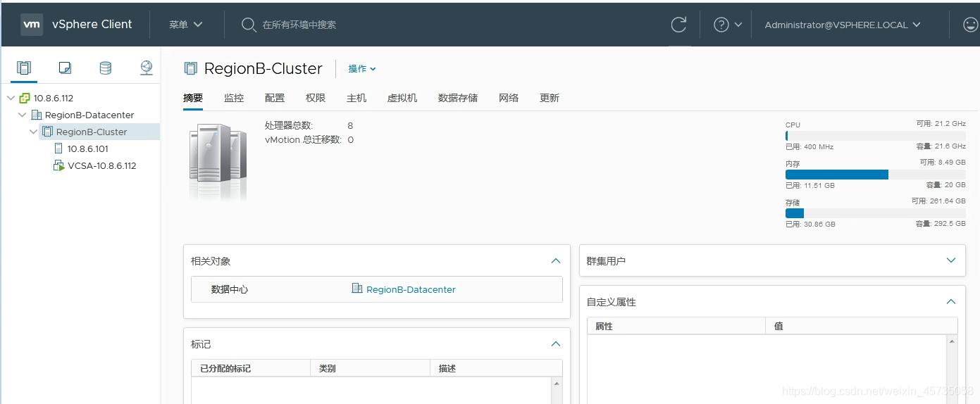
Task: Click the datacenter icon beside RegionB-Datacenter in tree
Action: pyautogui.click(x=37, y=115)
